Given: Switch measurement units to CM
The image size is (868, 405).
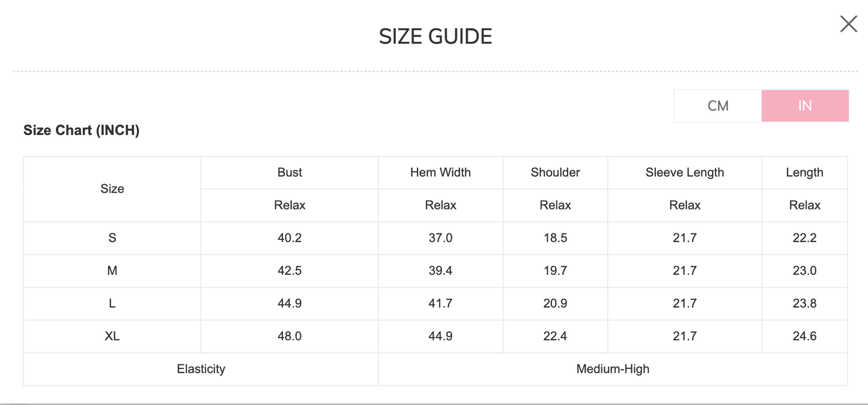Looking at the screenshot, I should pos(718,106).
